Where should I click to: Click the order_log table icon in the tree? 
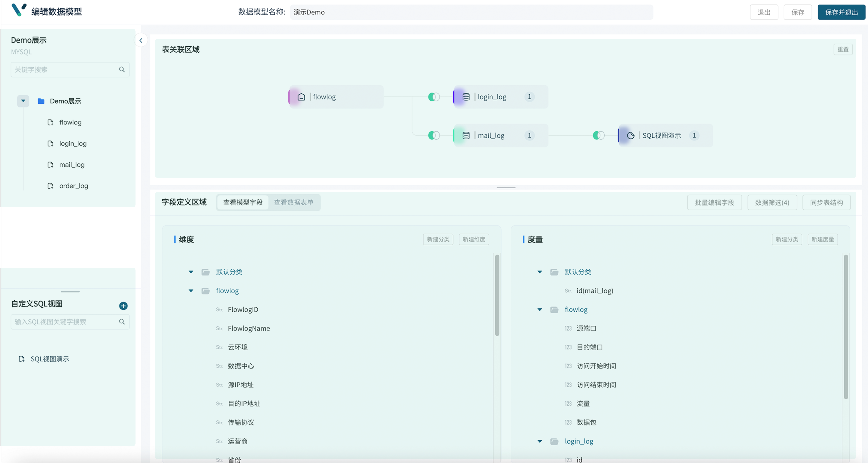[50, 186]
